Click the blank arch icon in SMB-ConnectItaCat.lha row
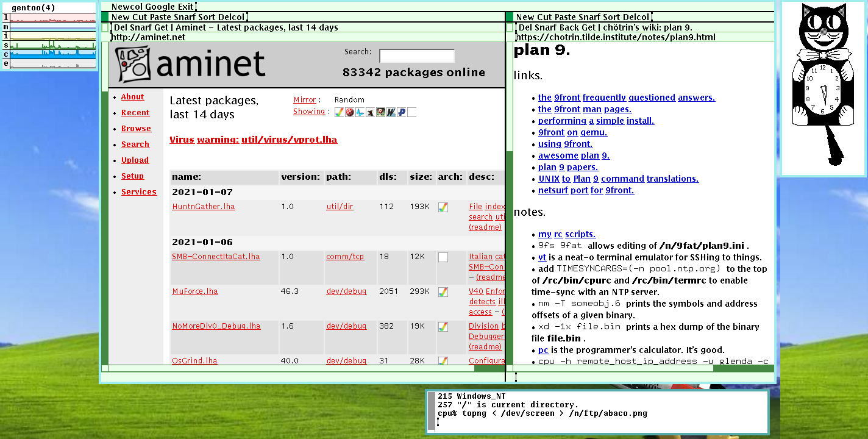Image resolution: width=868 pixels, height=439 pixels. 443,257
